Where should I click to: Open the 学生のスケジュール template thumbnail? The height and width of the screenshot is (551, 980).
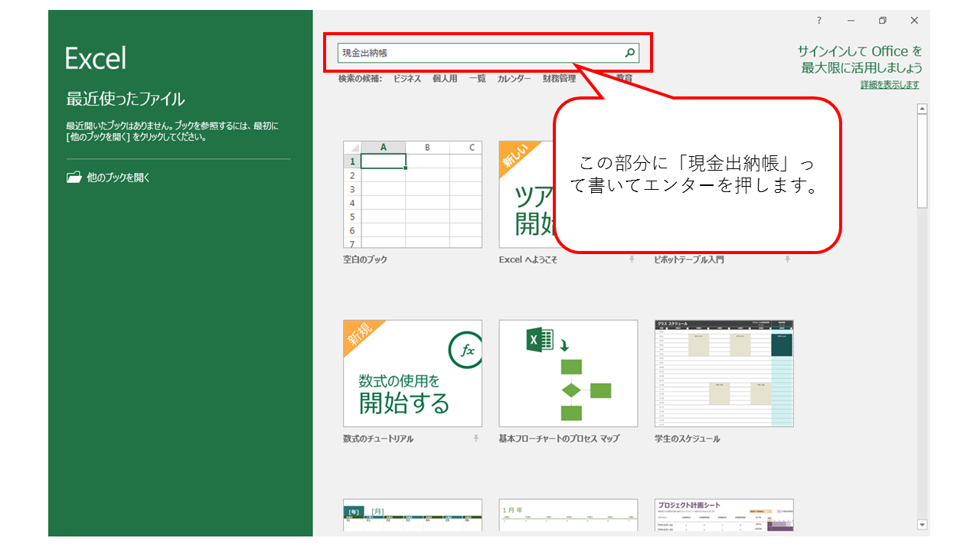[x=724, y=373]
